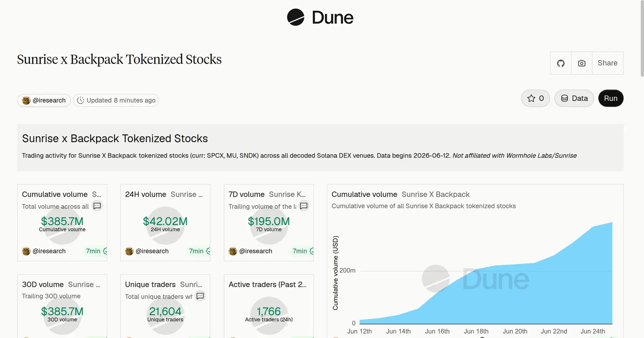Click the Active traders card title

click(267, 284)
